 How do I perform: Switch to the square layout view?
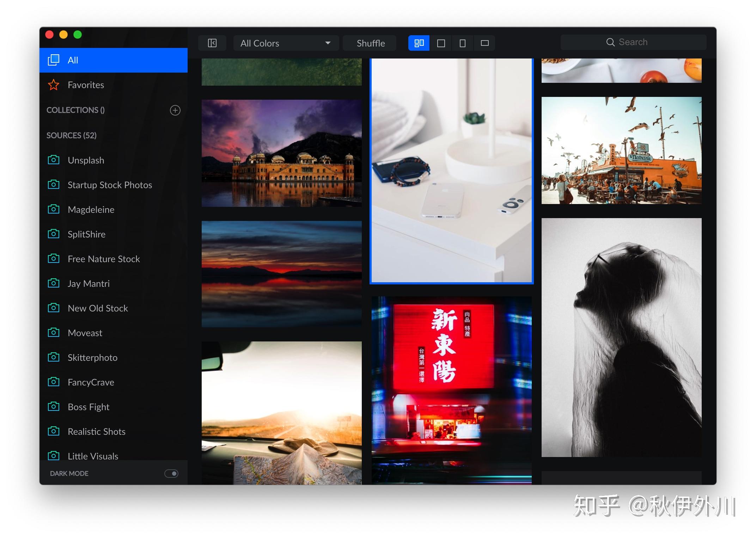441,43
